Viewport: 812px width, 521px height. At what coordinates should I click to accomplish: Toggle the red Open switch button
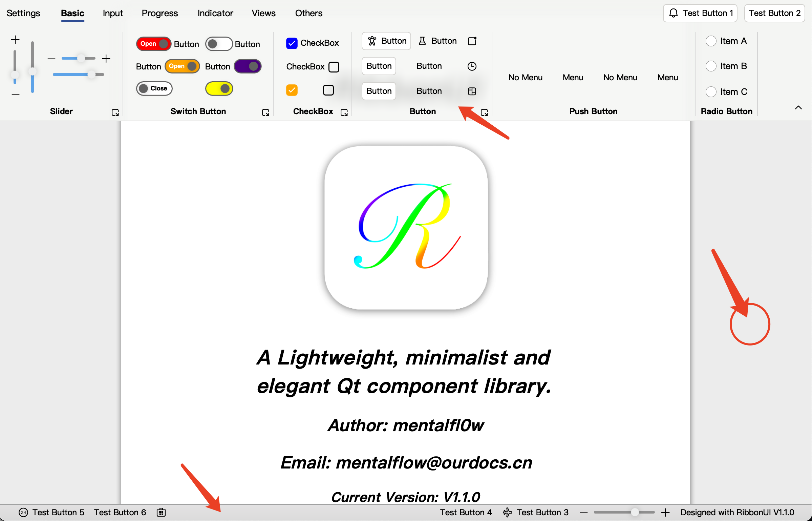click(x=153, y=43)
